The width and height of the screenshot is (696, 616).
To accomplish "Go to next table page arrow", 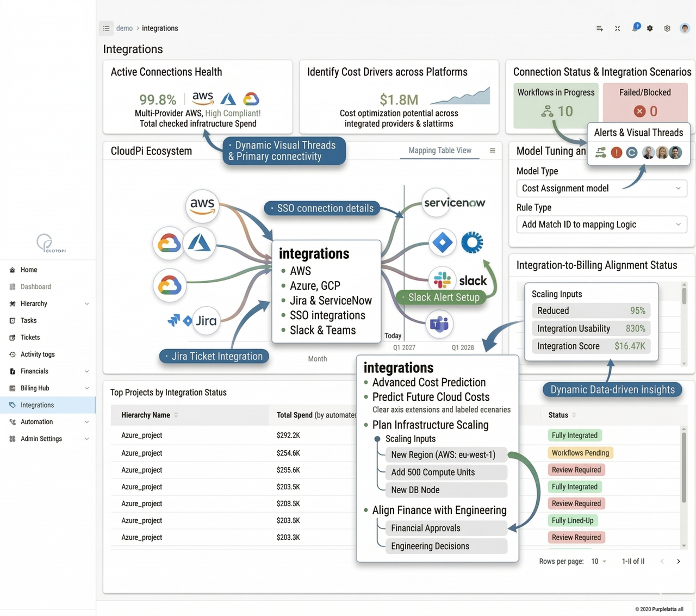I will coord(678,561).
